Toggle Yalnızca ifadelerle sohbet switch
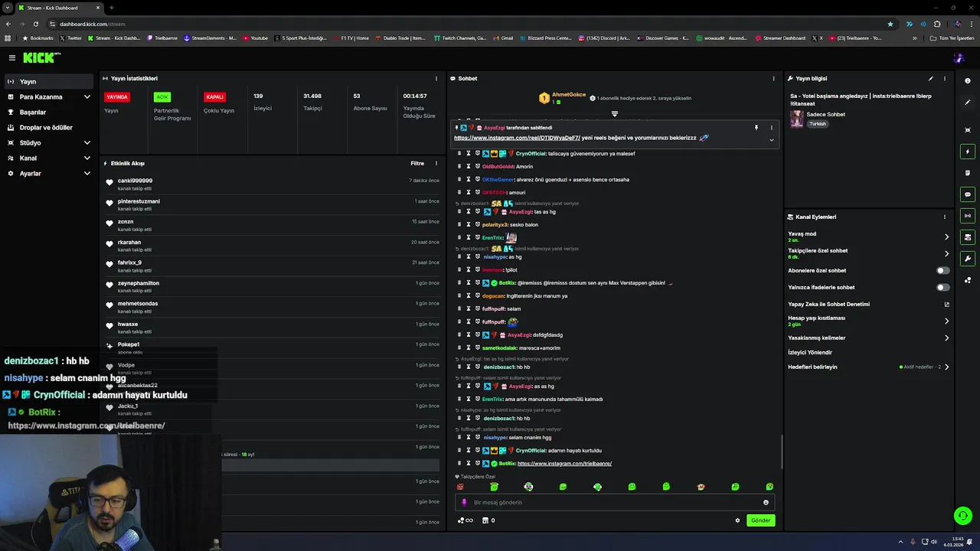This screenshot has width=980, height=551. click(943, 287)
